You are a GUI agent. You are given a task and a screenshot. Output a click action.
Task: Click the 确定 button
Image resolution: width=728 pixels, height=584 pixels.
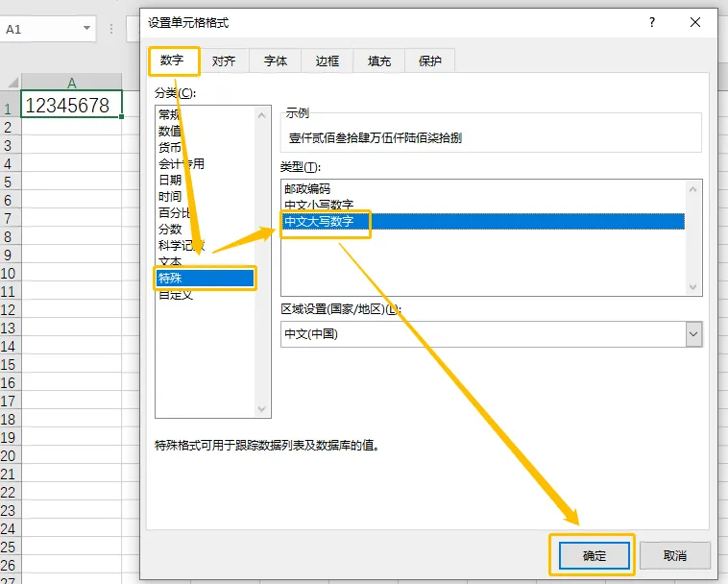(595, 555)
